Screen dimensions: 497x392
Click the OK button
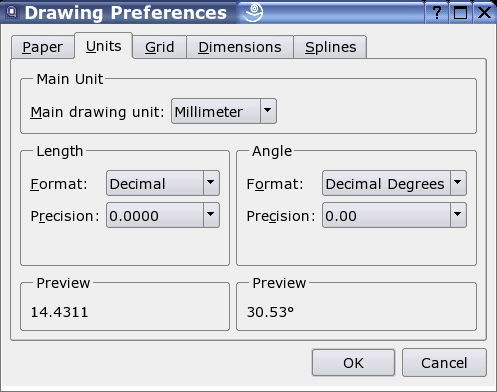tap(353, 363)
